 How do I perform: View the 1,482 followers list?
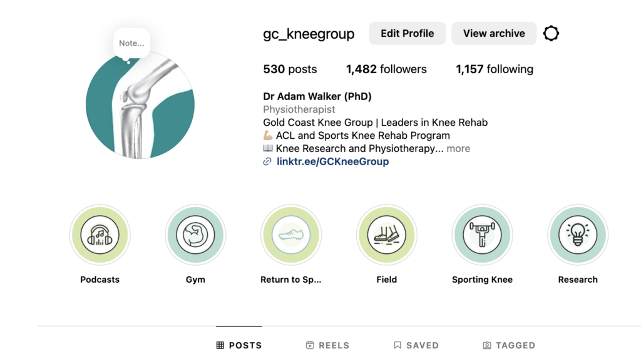(x=386, y=69)
